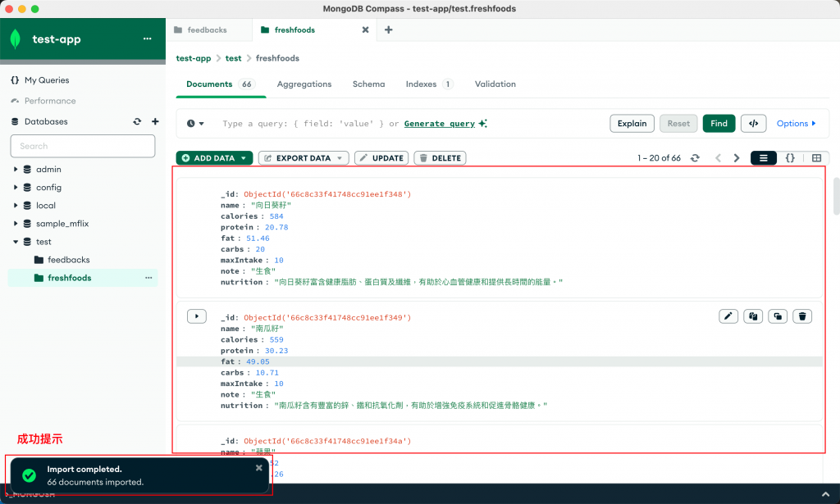Expand query Options
This screenshot has height=504, width=840.
coord(797,124)
